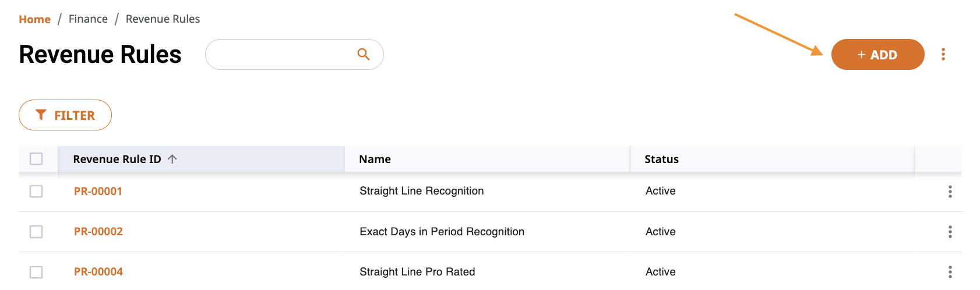Tick the select-all checkbox in table header

click(36, 158)
